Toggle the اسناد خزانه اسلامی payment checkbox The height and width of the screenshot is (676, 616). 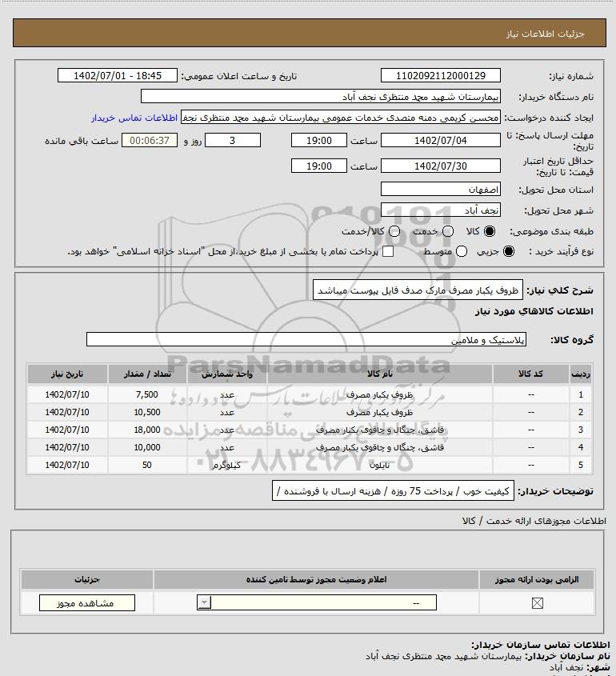click(x=388, y=251)
